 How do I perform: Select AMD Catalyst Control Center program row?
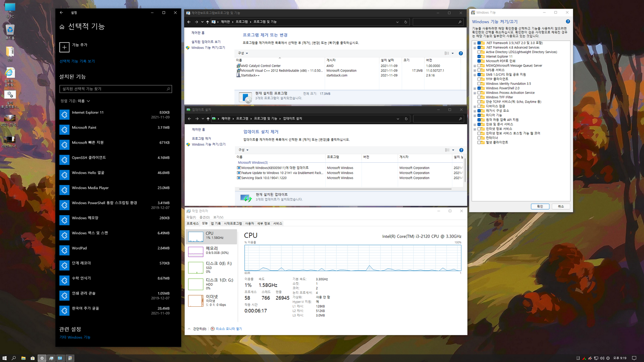[x=349, y=66]
